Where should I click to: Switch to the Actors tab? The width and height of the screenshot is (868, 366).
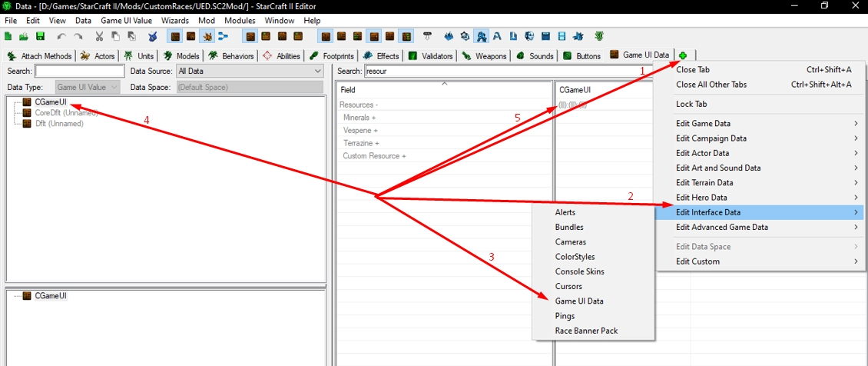98,56
